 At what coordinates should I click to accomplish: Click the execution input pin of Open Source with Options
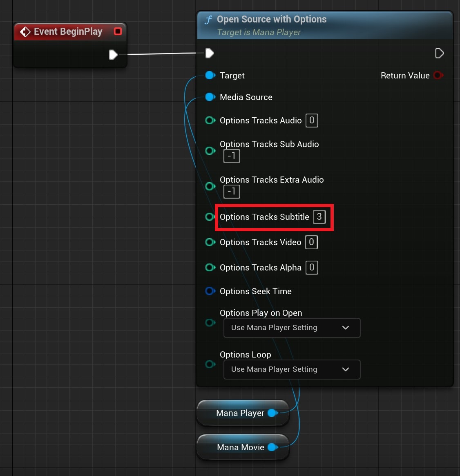click(x=210, y=53)
